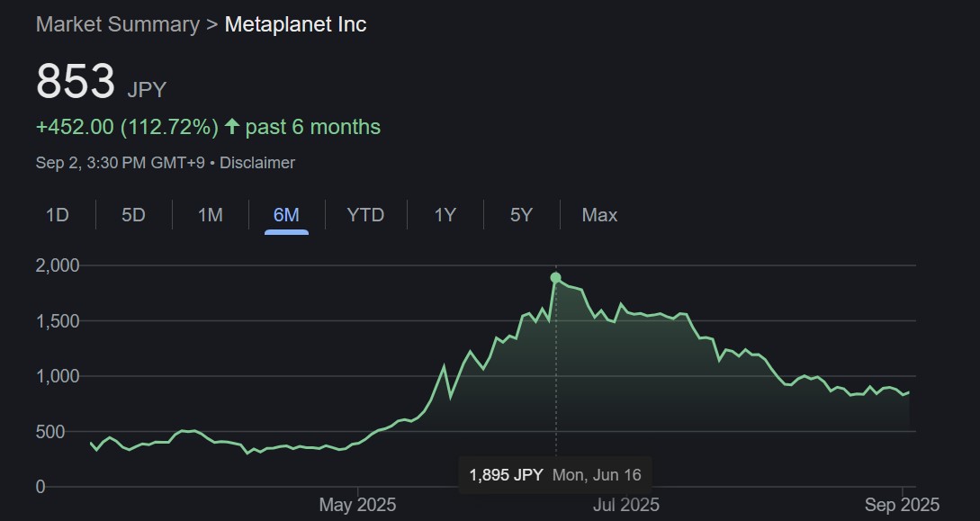
Task: Show the Max range chart
Action: [599, 215]
